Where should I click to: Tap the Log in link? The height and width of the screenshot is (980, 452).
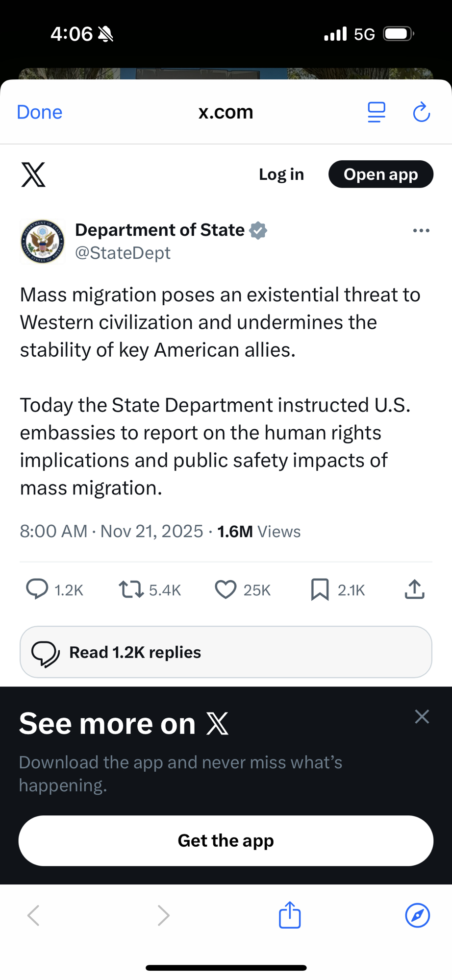(281, 174)
